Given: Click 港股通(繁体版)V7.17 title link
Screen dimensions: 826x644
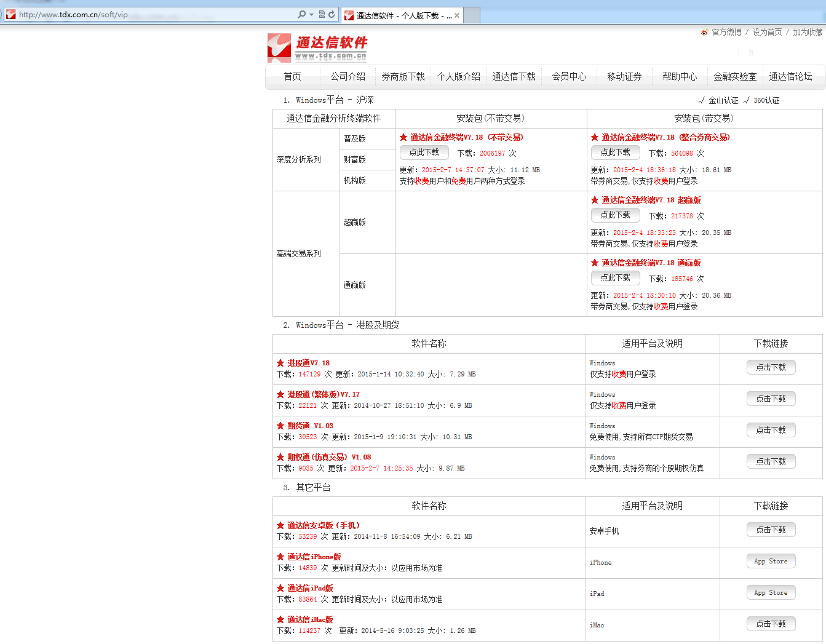Looking at the screenshot, I should click(x=324, y=394).
